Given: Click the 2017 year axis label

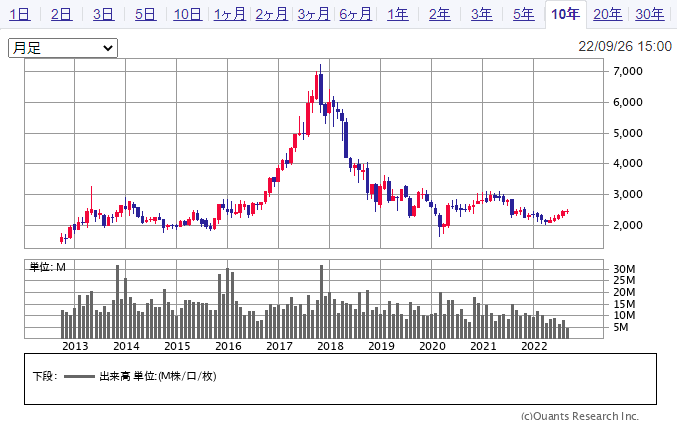Looking at the screenshot, I should tap(279, 346).
